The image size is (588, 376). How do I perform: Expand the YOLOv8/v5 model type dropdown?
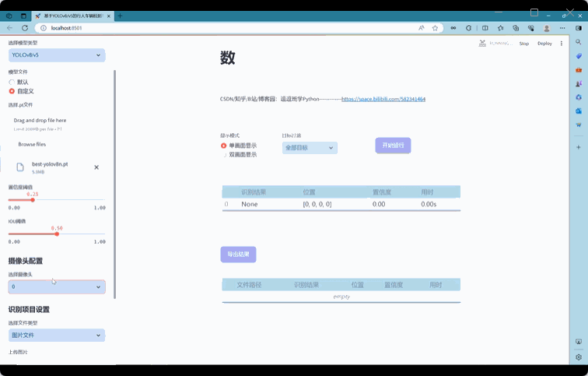click(x=57, y=55)
